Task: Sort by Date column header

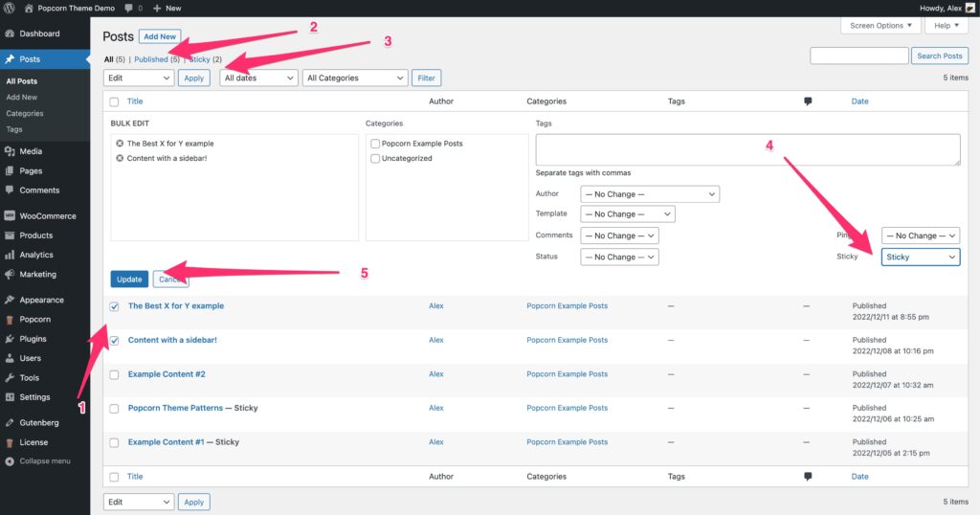Action: (859, 101)
